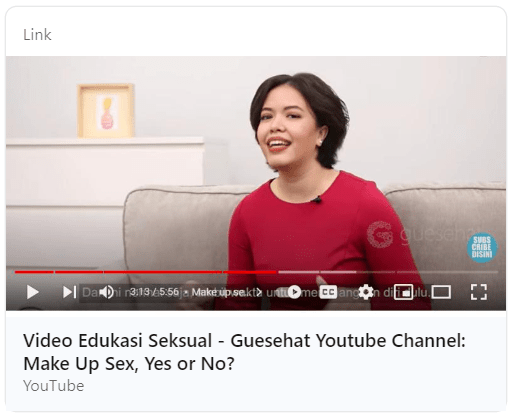Click the video frame to toggle playback
Screen dimensions: 511x415
[256, 160]
